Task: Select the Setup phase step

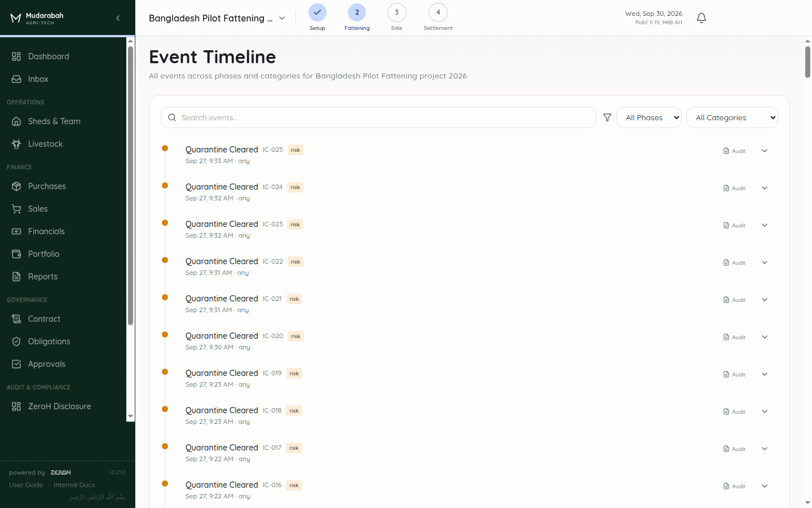Action: coord(317,17)
